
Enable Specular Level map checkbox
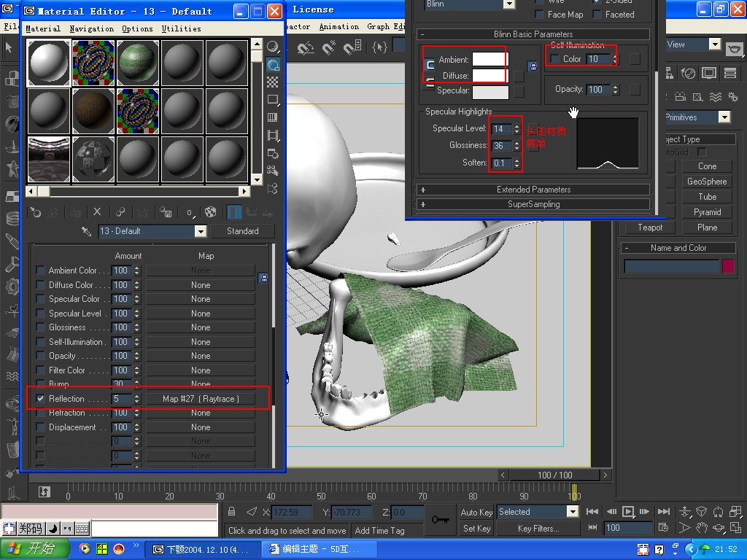point(41,314)
